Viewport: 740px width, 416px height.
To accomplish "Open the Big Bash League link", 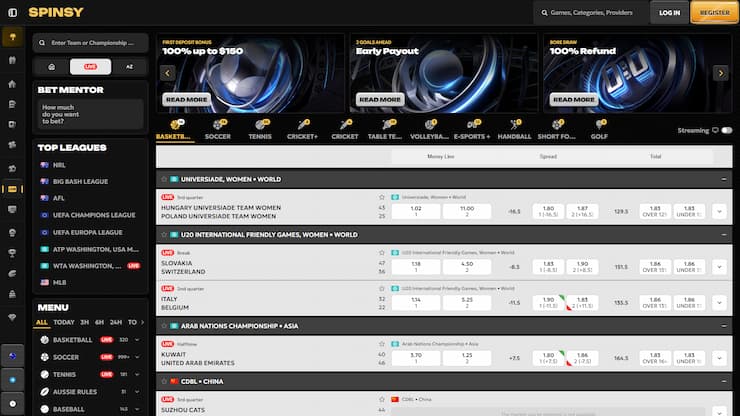I will [80, 181].
